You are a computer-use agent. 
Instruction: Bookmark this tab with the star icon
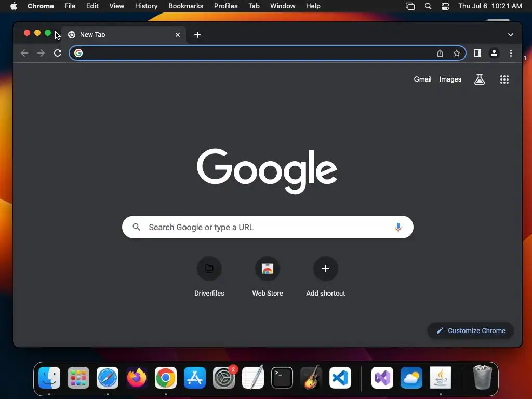click(x=457, y=53)
